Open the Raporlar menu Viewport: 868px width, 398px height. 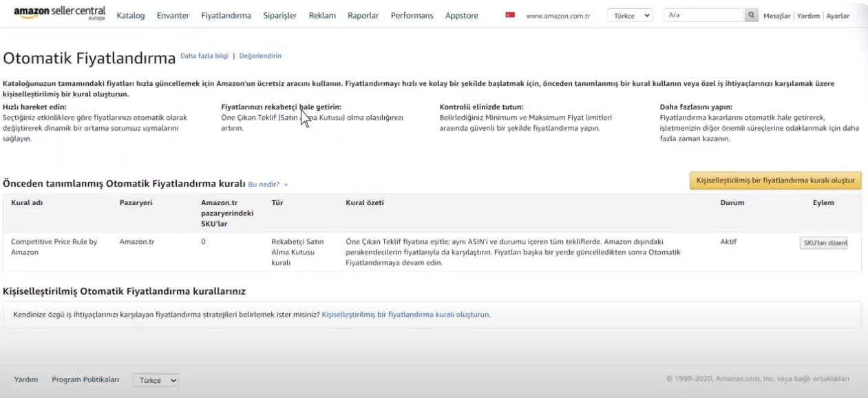[x=363, y=15]
